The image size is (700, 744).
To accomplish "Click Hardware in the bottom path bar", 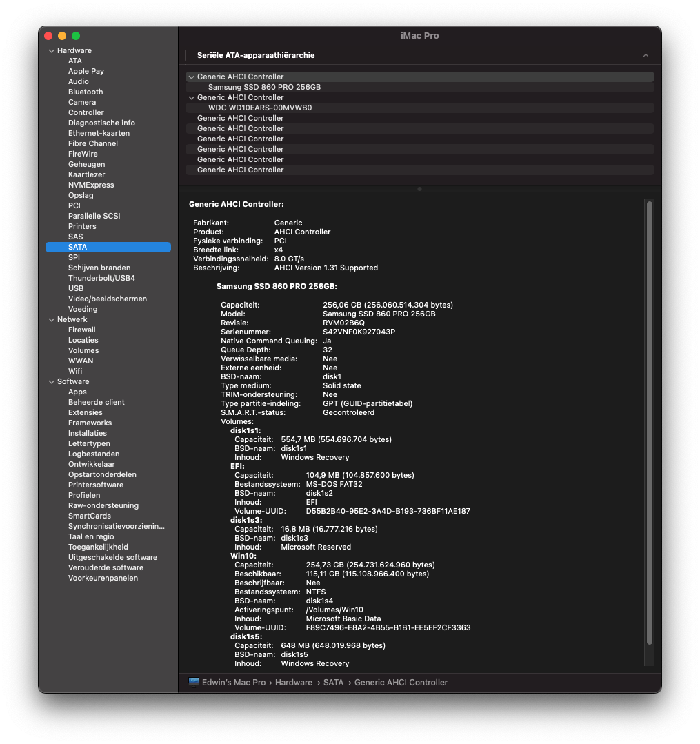I will point(293,682).
